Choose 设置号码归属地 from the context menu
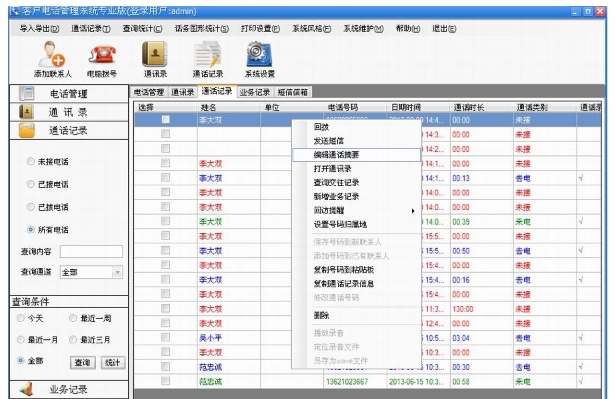This screenshot has width=615, height=399. coord(340,224)
